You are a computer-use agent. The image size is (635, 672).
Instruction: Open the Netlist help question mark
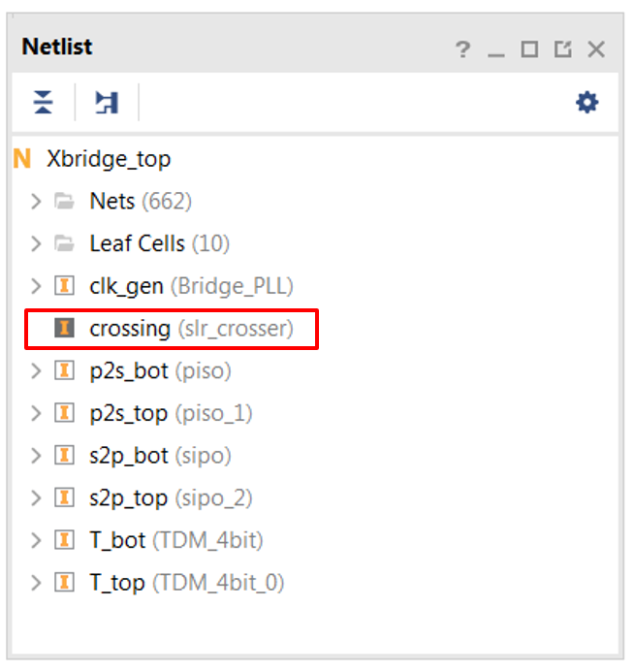[x=462, y=49]
